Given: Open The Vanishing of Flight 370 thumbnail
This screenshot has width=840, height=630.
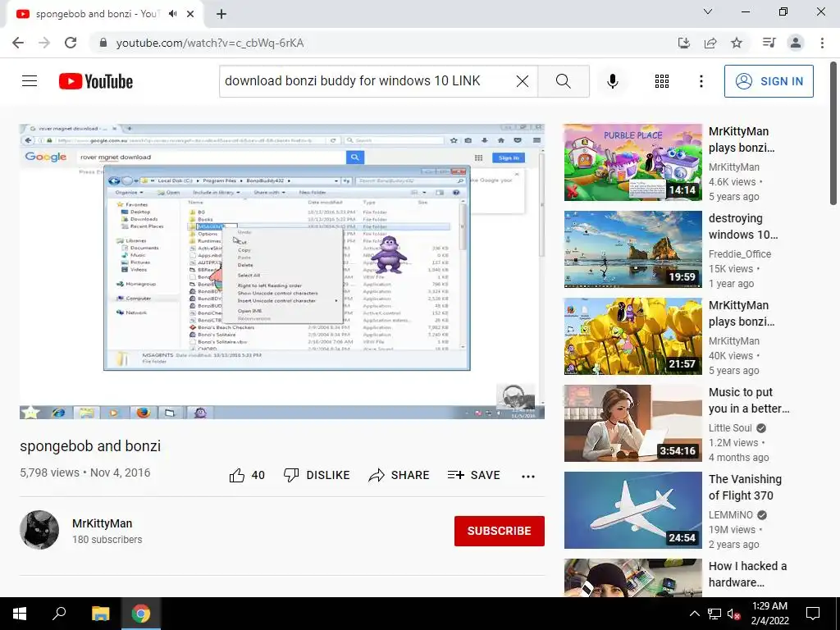Looking at the screenshot, I should click(632, 510).
